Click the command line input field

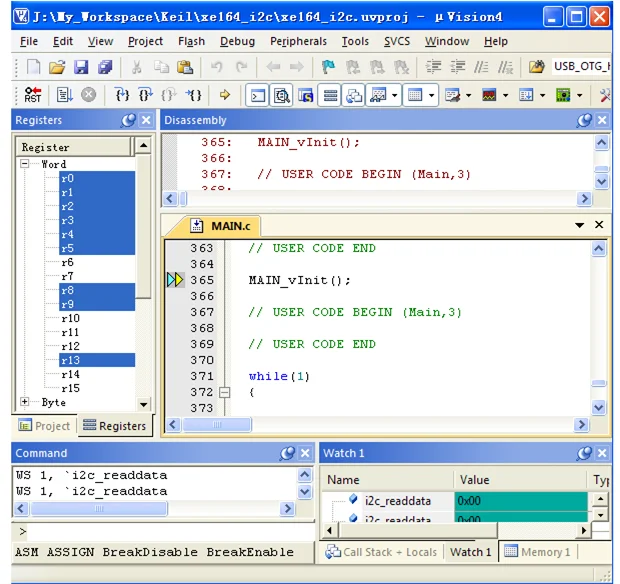pos(169,532)
